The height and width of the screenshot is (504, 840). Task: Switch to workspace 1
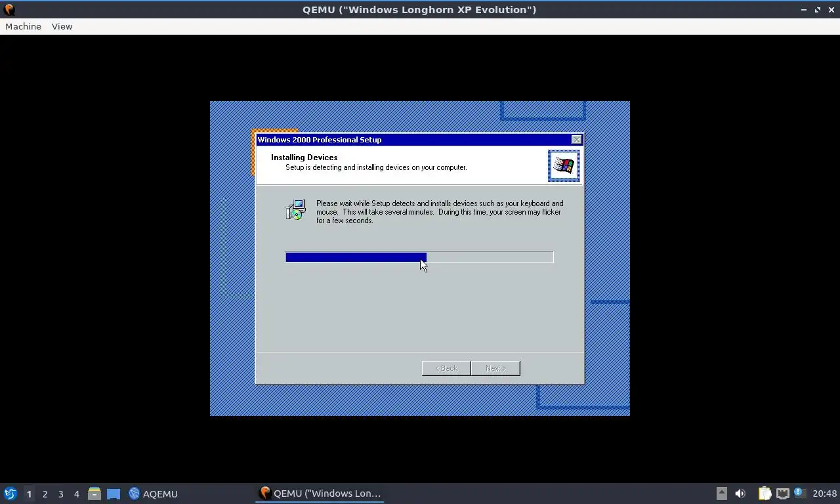(29, 493)
